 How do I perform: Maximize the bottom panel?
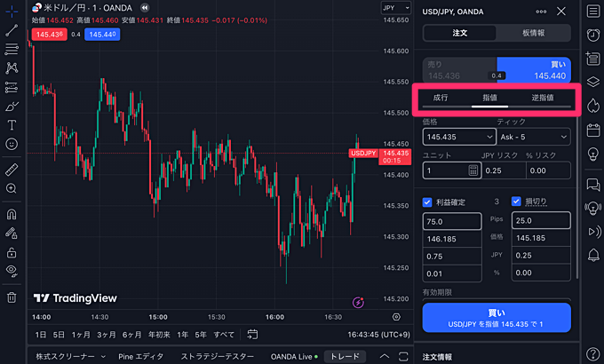(x=403, y=356)
